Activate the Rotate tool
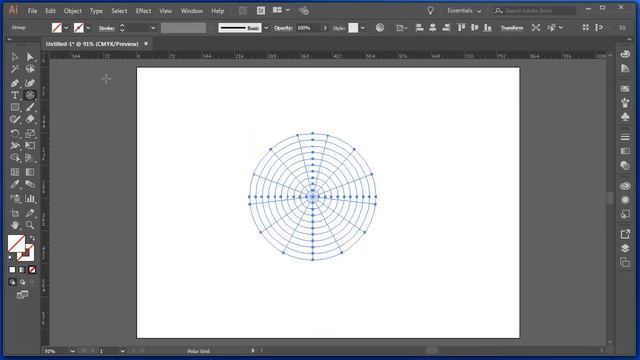The width and height of the screenshot is (640, 360). click(15, 133)
